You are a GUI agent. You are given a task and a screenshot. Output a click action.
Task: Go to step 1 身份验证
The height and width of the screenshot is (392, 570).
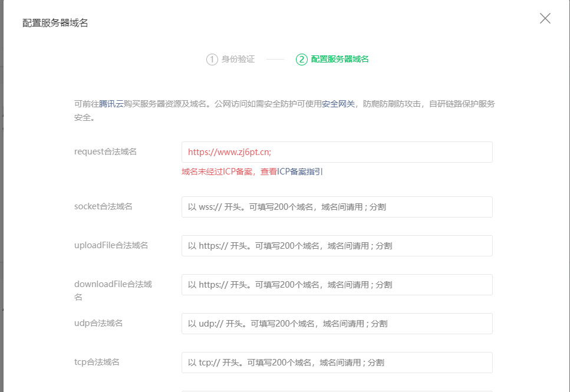pyautogui.click(x=230, y=60)
